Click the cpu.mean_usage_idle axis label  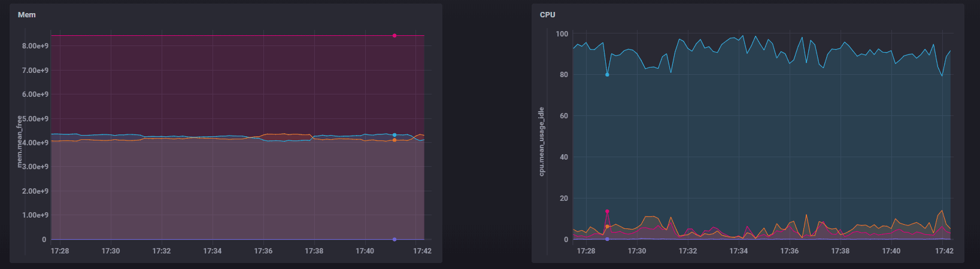coord(541,142)
